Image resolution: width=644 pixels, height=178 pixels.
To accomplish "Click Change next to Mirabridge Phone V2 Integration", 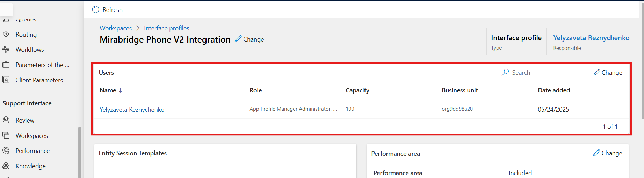I will (x=249, y=39).
